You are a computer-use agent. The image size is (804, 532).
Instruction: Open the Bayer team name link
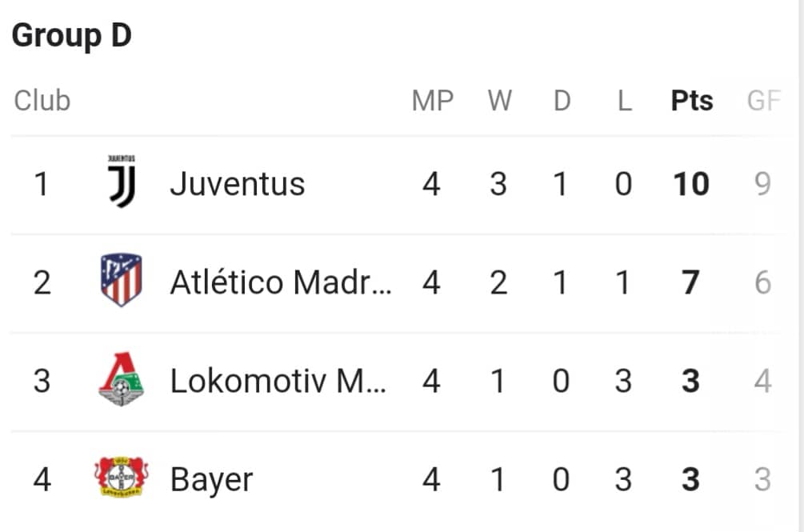[x=212, y=480]
